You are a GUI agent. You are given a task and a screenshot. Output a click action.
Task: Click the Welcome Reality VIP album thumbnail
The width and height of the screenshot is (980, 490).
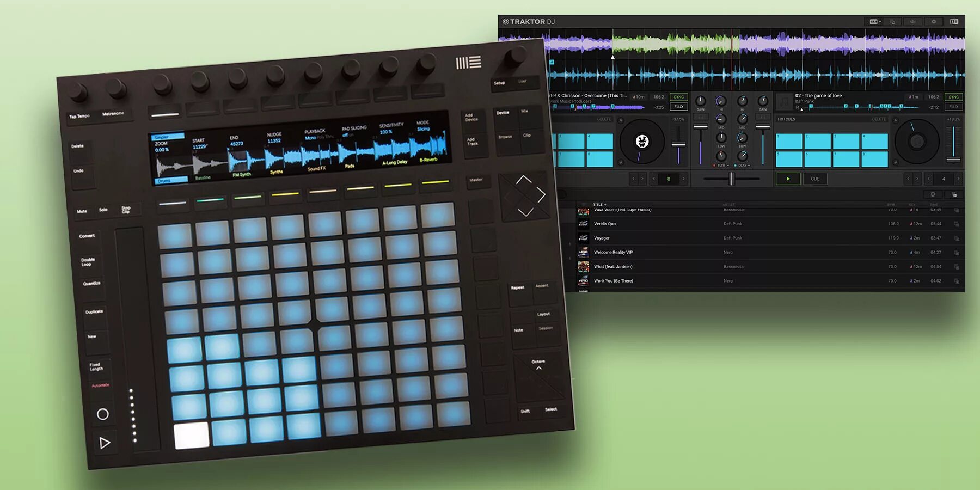[583, 252]
